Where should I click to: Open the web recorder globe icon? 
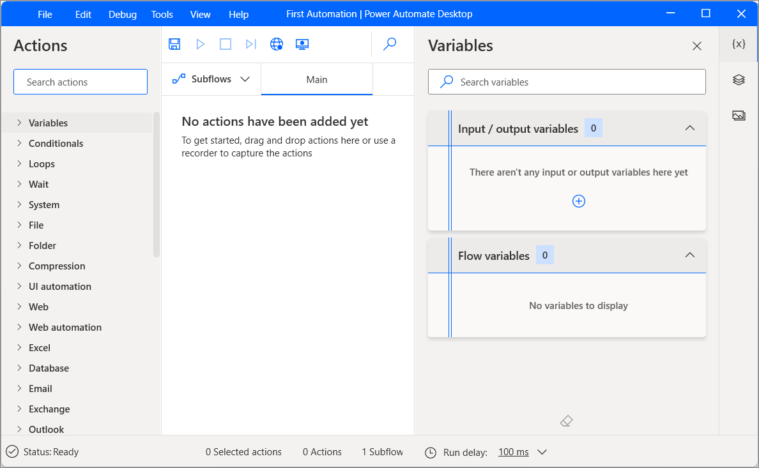276,44
